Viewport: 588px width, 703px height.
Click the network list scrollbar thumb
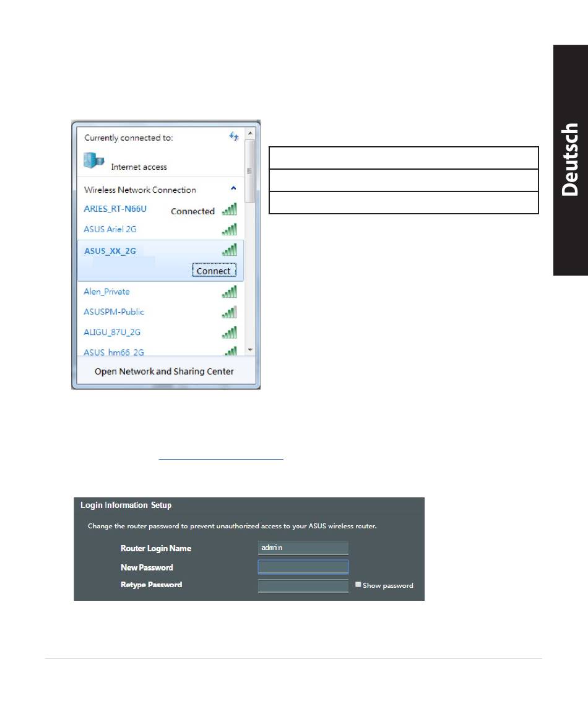click(250, 171)
